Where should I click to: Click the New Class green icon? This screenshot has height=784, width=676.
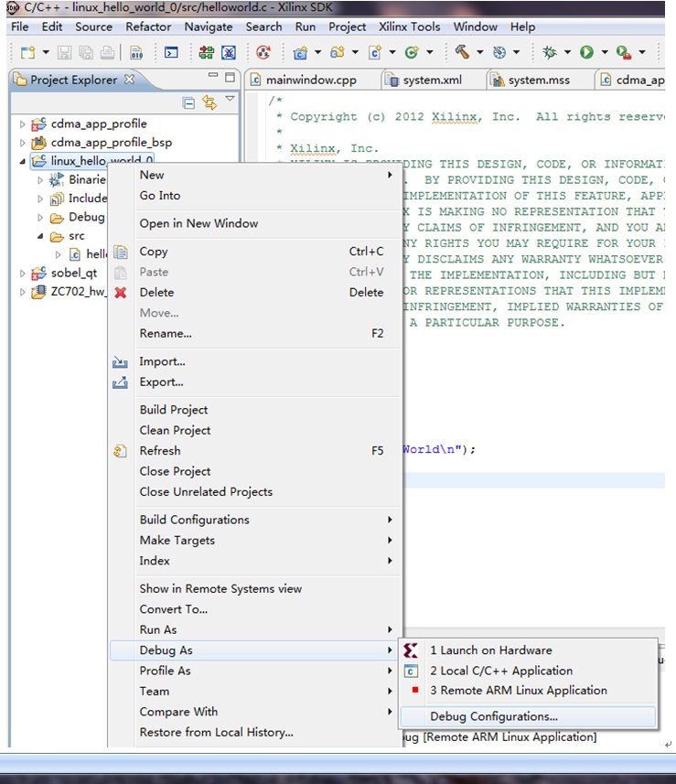pos(412,52)
